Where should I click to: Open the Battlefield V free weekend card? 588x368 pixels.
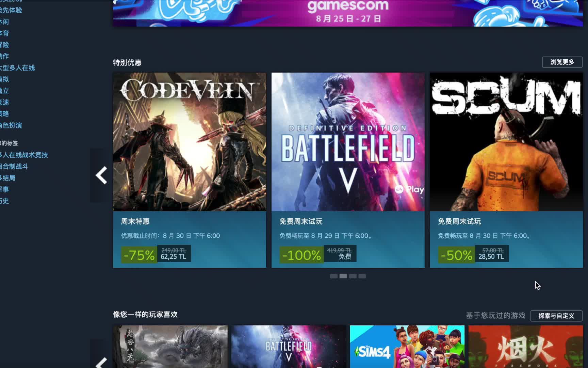tap(348, 170)
